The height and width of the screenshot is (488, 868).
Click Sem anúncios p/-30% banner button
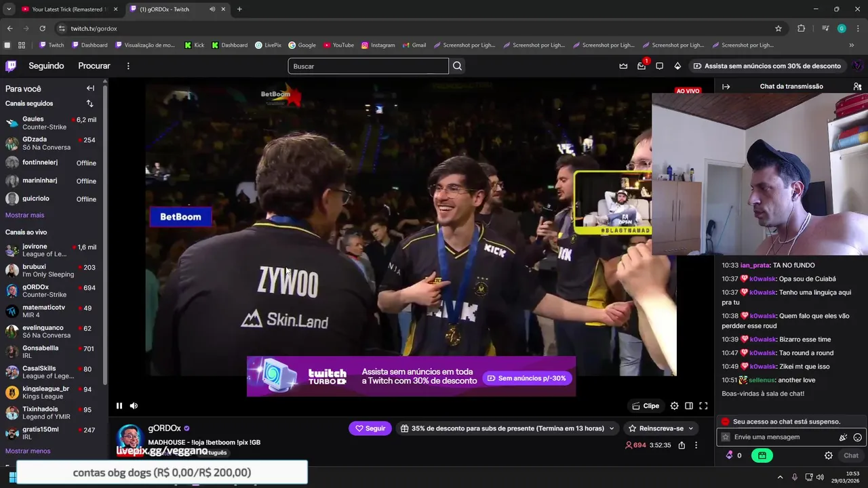point(526,378)
